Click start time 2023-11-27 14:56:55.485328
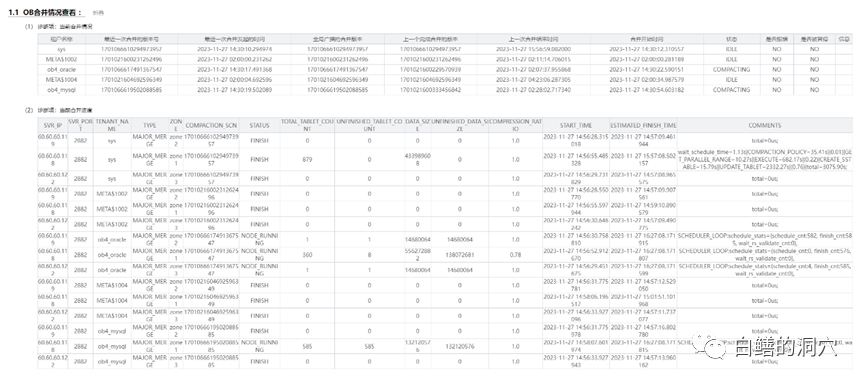This screenshot has width=865, height=384. [575, 159]
